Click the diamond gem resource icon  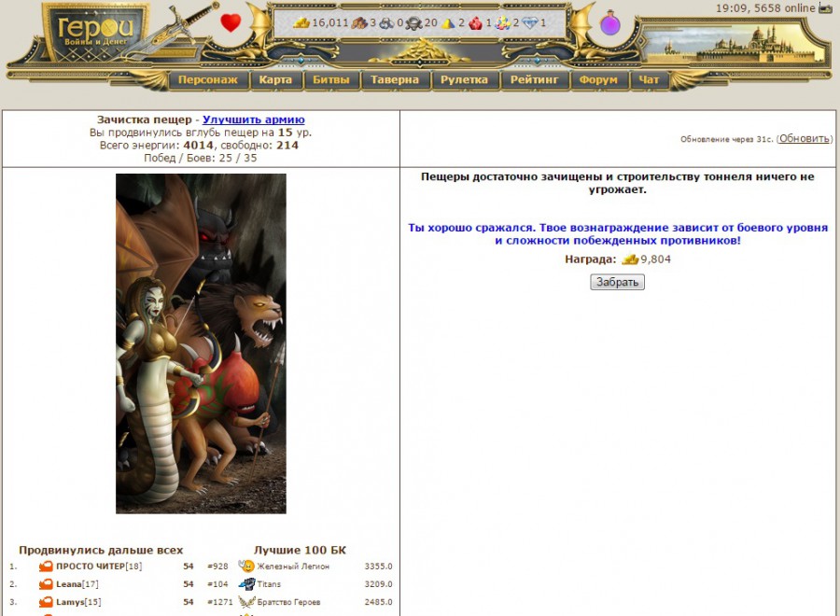pos(529,22)
